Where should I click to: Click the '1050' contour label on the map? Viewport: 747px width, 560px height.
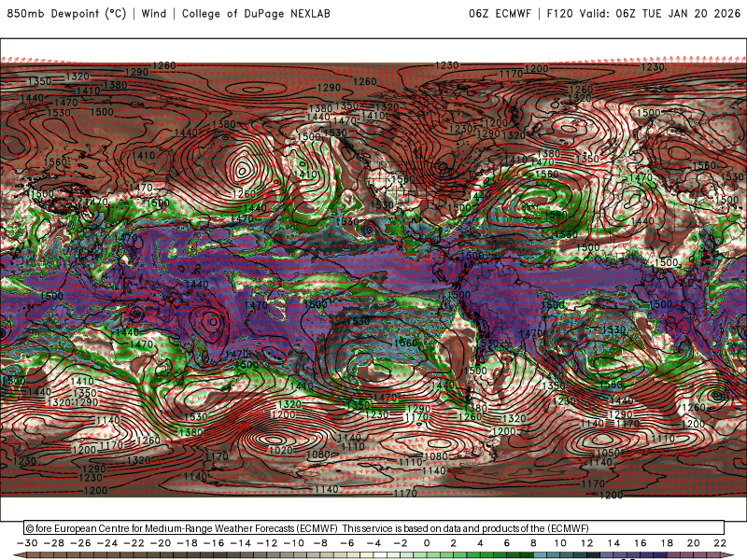point(609,453)
